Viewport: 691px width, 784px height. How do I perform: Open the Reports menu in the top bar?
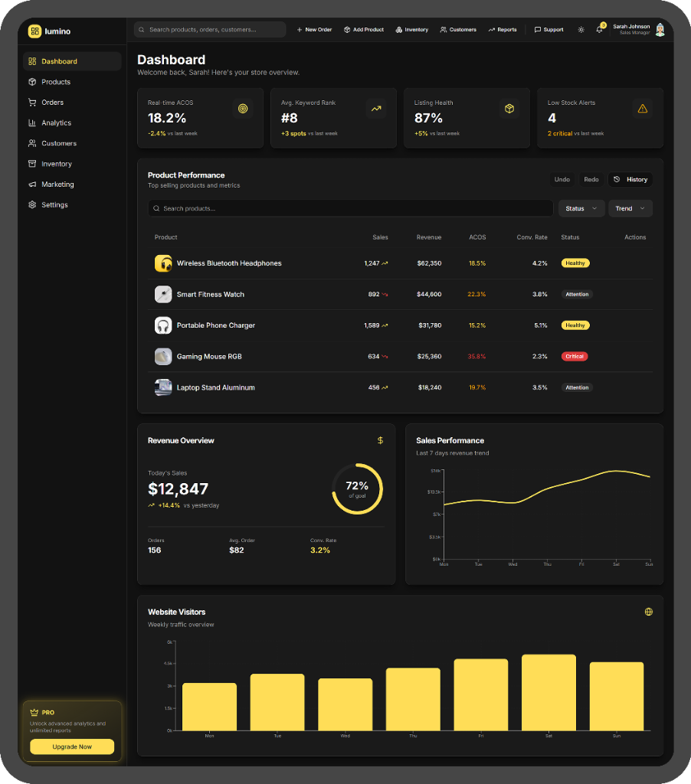point(503,29)
